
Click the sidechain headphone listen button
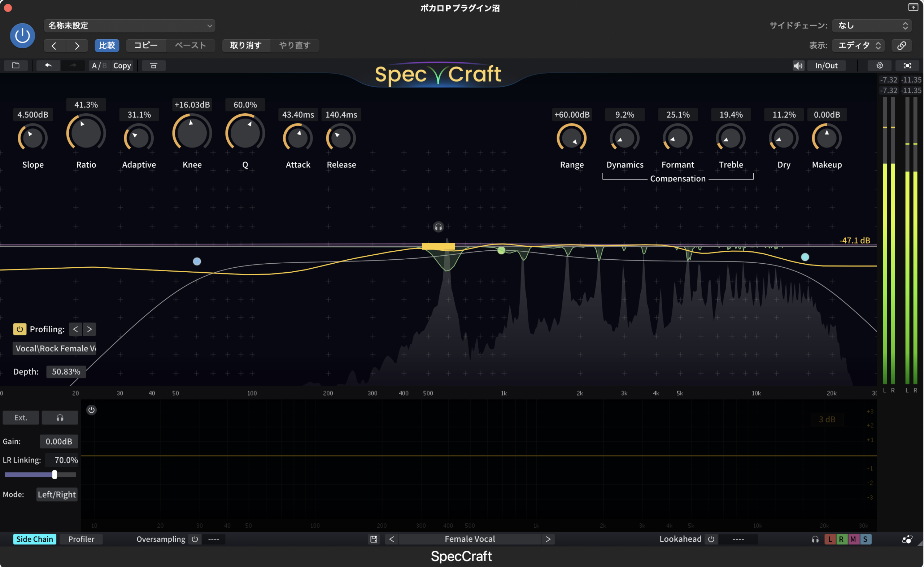coord(60,418)
